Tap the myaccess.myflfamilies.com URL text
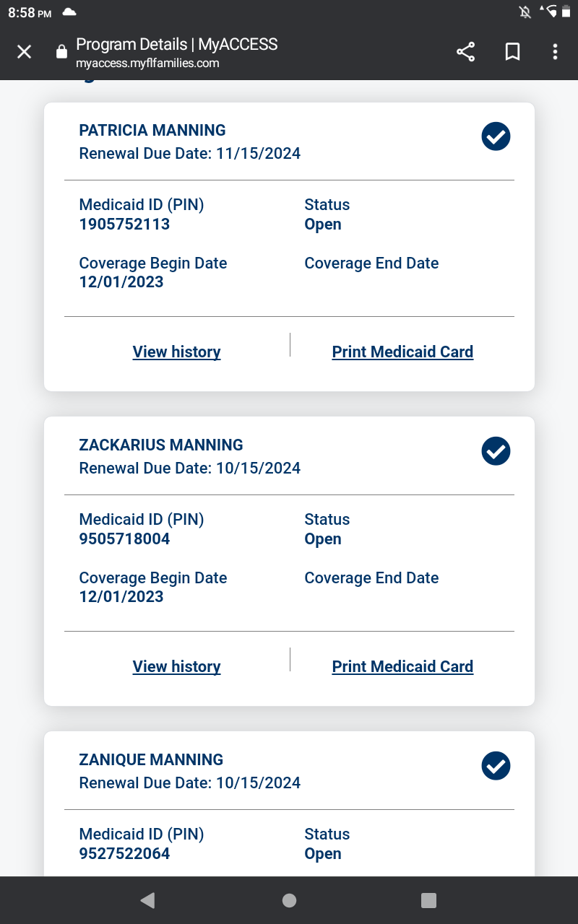This screenshot has width=578, height=924. pyautogui.click(x=147, y=64)
